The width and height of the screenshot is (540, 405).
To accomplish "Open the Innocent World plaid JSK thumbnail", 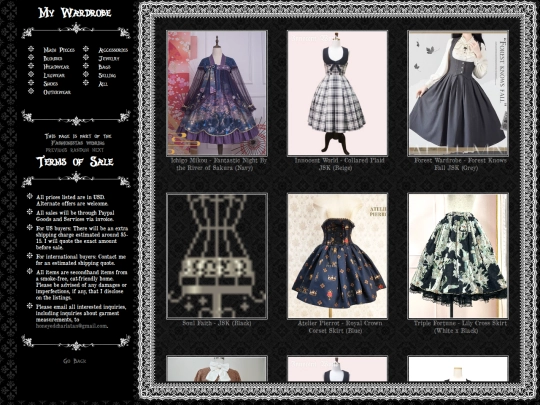I will [x=338, y=93].
